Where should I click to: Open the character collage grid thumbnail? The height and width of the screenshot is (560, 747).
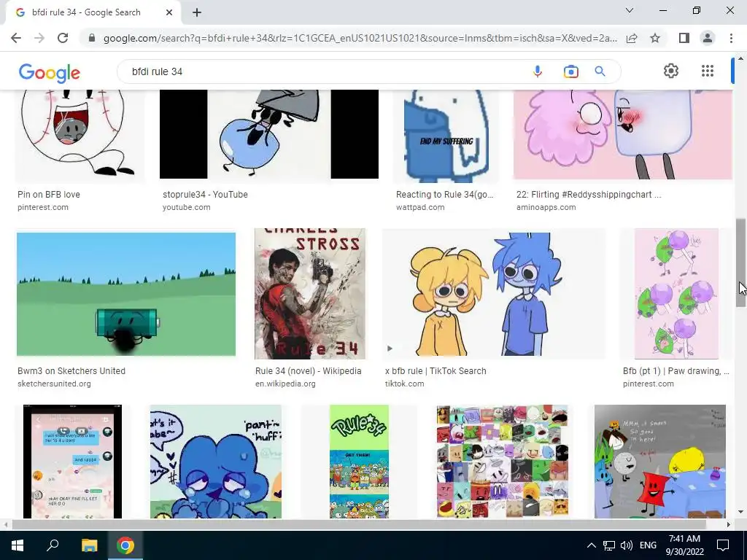tap(502, 462)
